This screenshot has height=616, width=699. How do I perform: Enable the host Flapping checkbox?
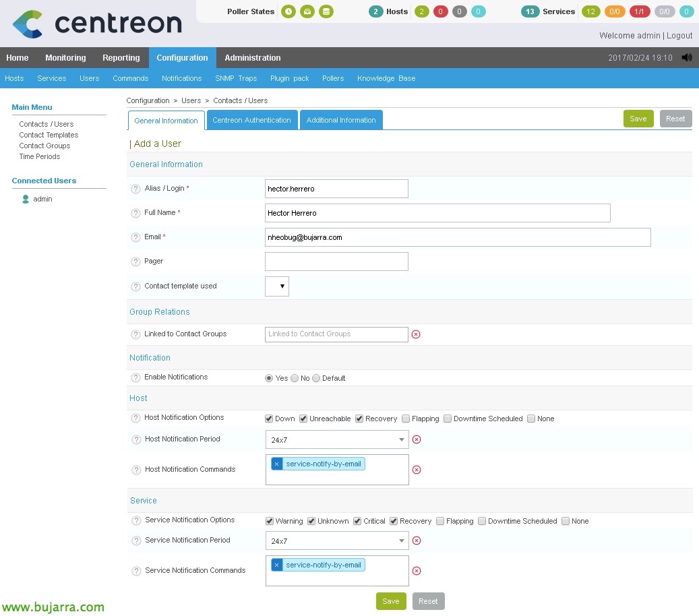tap(406, 419)
